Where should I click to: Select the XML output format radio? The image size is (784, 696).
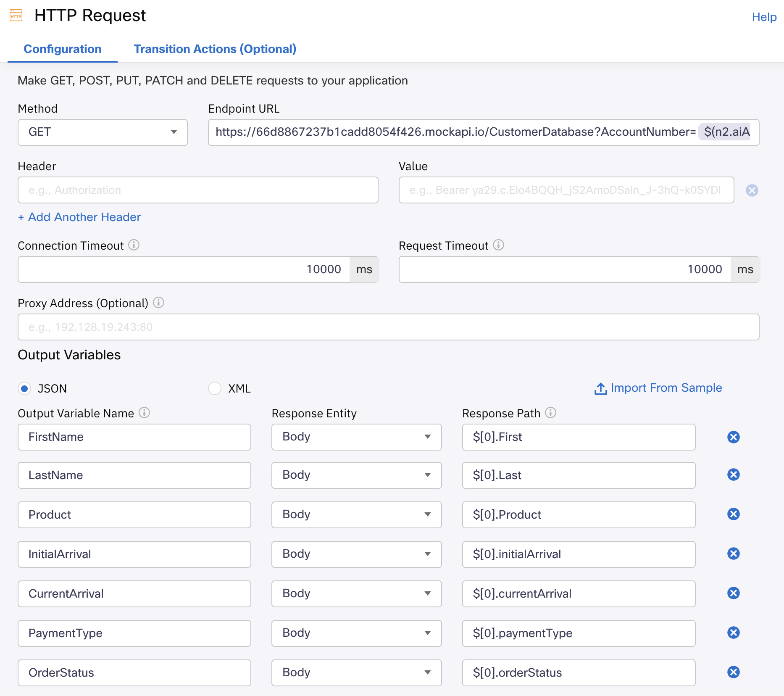click(x=215, y=388)
